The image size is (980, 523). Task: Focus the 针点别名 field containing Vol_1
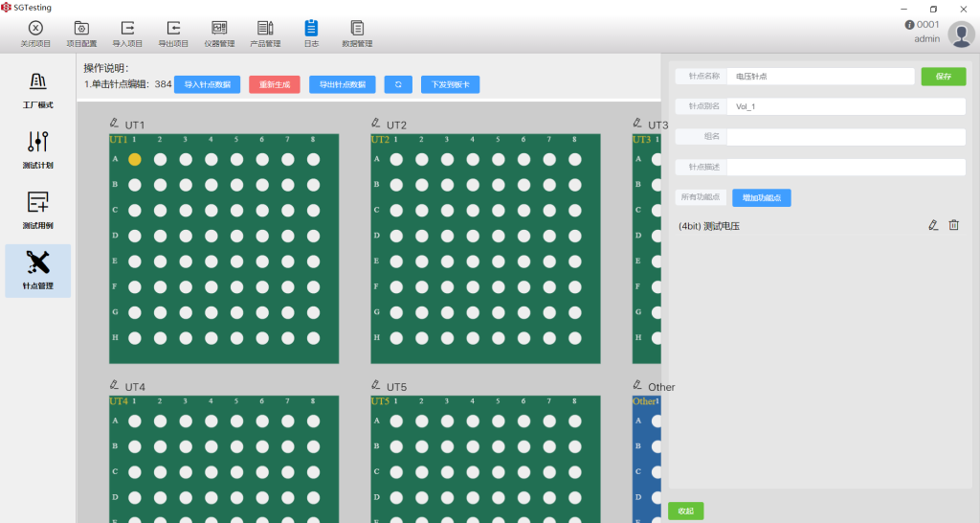point(846,106)
